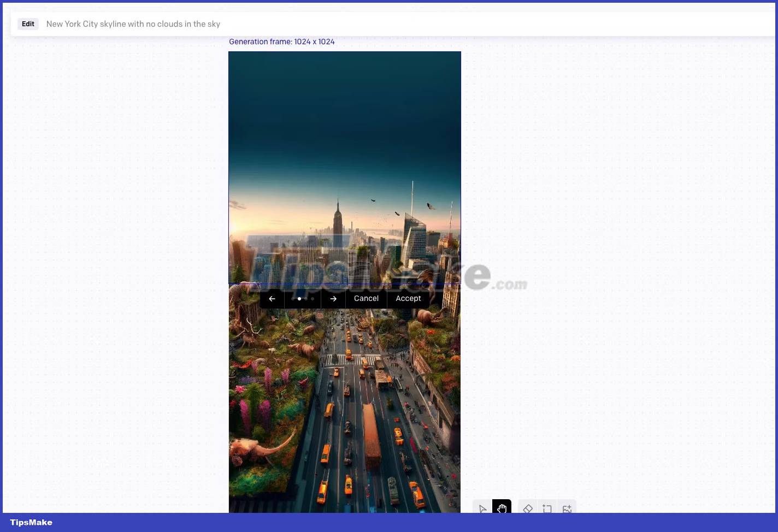The height and width of the screenshot is (532, 778).
Task: Open the generation frame tool
Action: [x=547, y=509]
